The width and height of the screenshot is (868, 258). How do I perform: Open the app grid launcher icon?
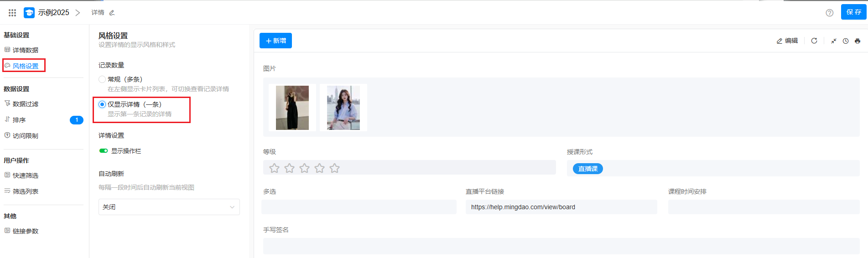point(12,13)
